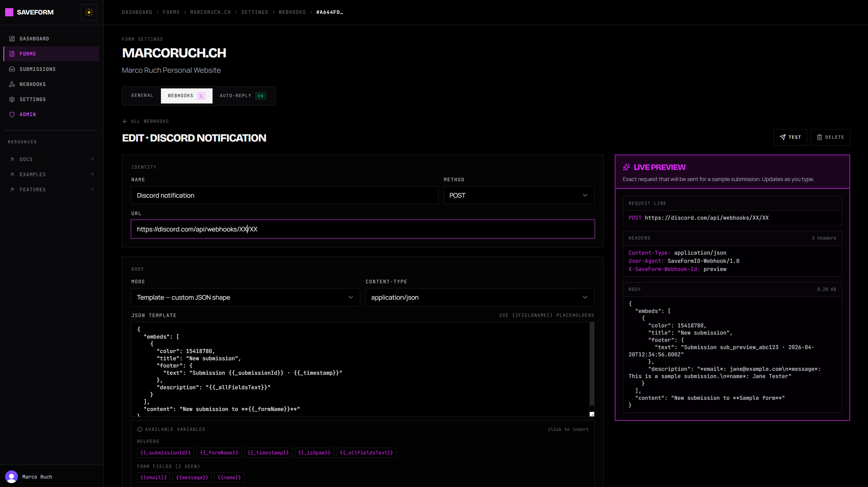Screen dimensions: 868x487
Task: Click the Settings gear icon in sidebar
Action: (x=12, y=99)
